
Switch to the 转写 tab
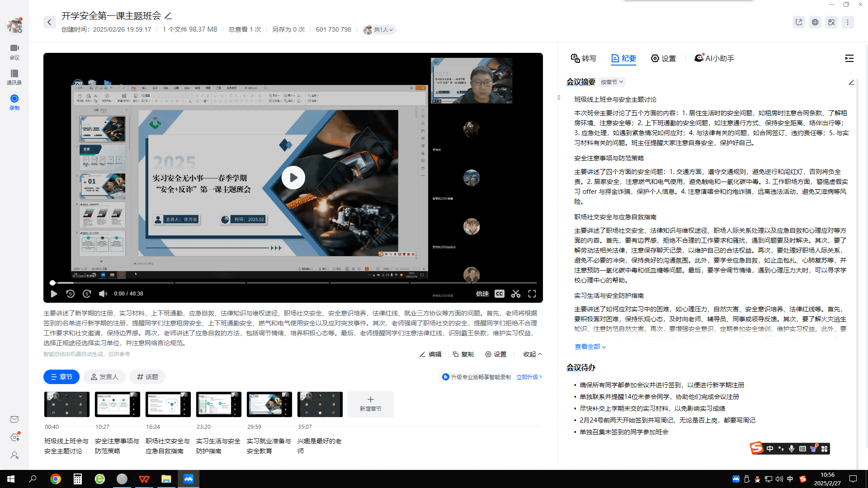coord(584,58)
